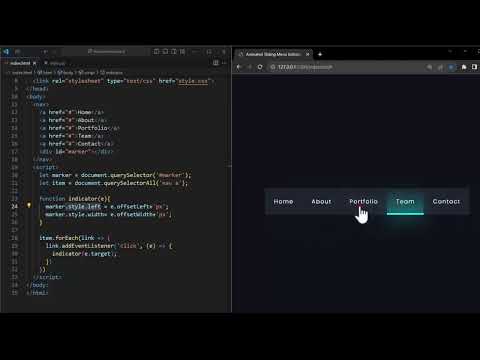Select body in the breadcrumb path
Viewport: 480px width, 360px height.
(65, 72)
